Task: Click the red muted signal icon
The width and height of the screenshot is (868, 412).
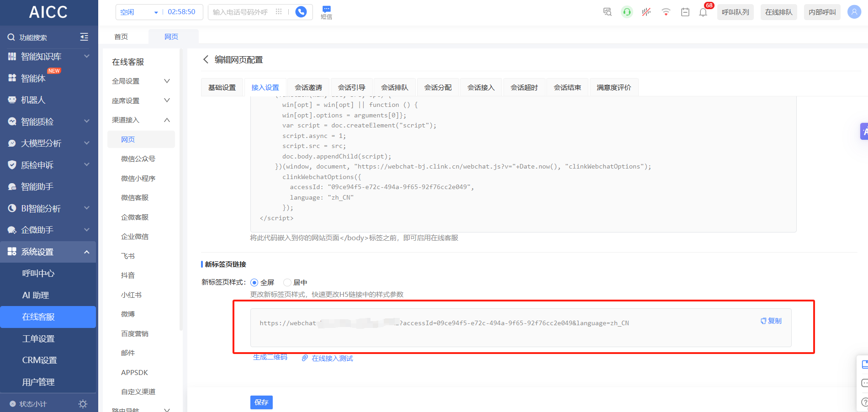Action: pyautogui.click(x=646, y=12)
